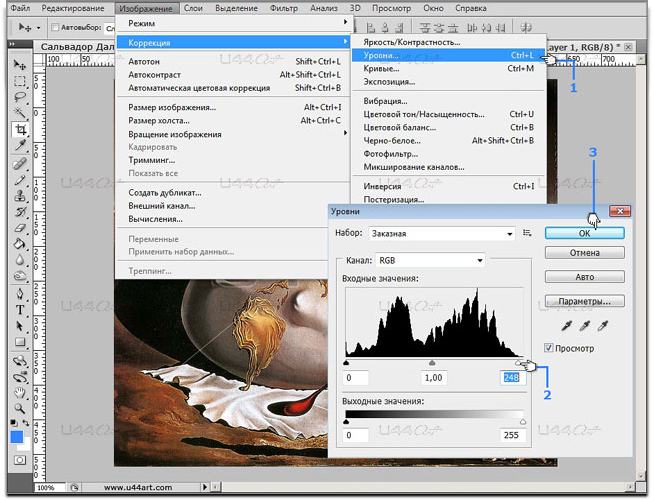
Task: Click the Авто button
Action: pyautogui.click(x=585, y=277)
